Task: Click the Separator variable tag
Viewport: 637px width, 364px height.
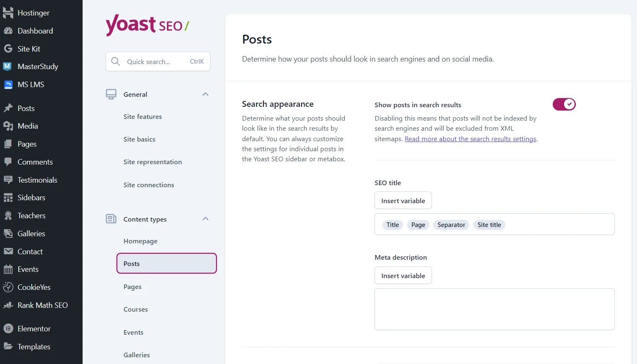Action: [451, 225]
